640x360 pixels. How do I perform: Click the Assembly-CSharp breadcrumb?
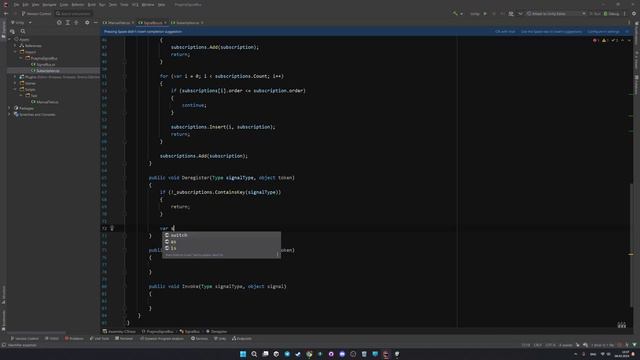pyautogui.click(x=119, y=331)
